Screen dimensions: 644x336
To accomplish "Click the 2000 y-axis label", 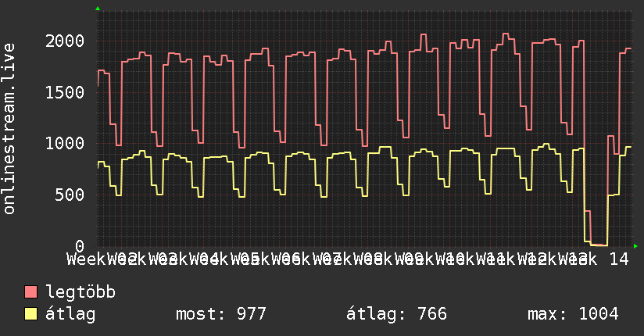I will 65,41.
